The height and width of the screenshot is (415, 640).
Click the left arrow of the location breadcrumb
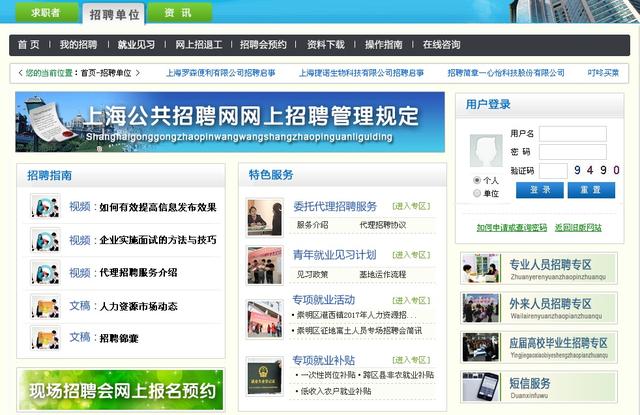tap(20, 73)
